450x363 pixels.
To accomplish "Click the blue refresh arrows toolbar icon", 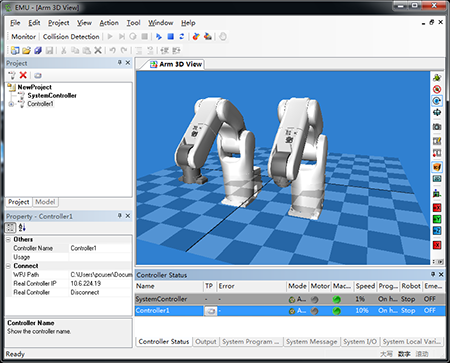I will tap(182, 36).
